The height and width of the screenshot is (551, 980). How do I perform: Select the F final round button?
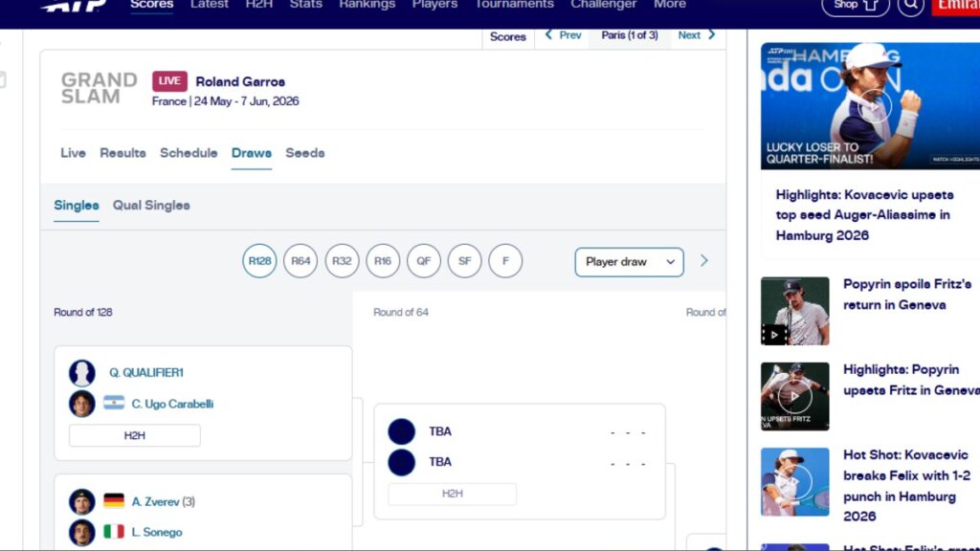pos(505,261)
